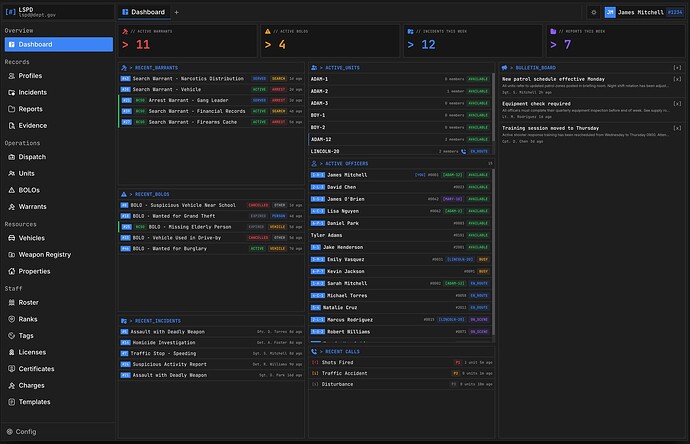Open Arrest Warrant - Gang Leader row
This screenshot has width=690, height=444.
pos(211,100)
